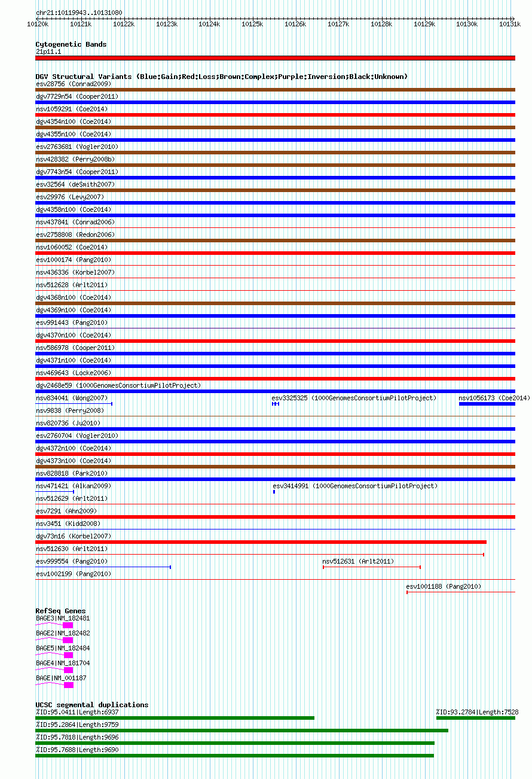Click the blue dgv4369n100 feature bar
This screenshot has height=779, width=532.
[275, 316]
